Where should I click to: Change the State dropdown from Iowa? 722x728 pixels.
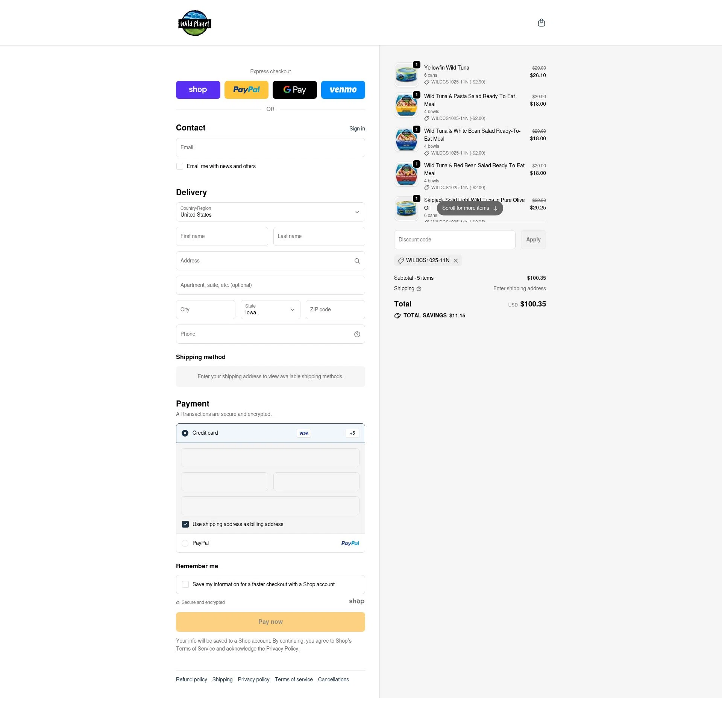click(270, 309)
